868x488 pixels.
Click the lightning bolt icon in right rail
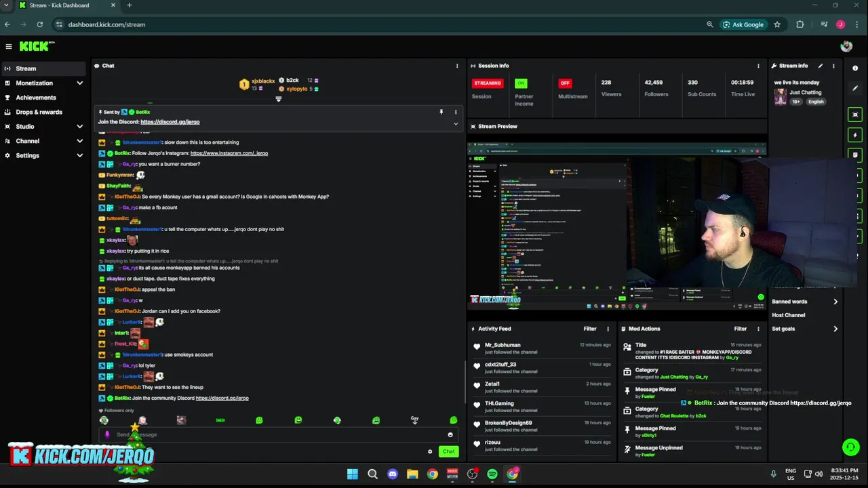point(855,135)
